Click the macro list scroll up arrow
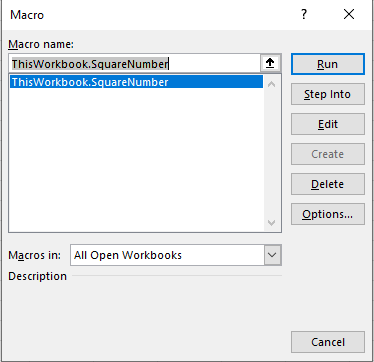 (x=272, y=84)
